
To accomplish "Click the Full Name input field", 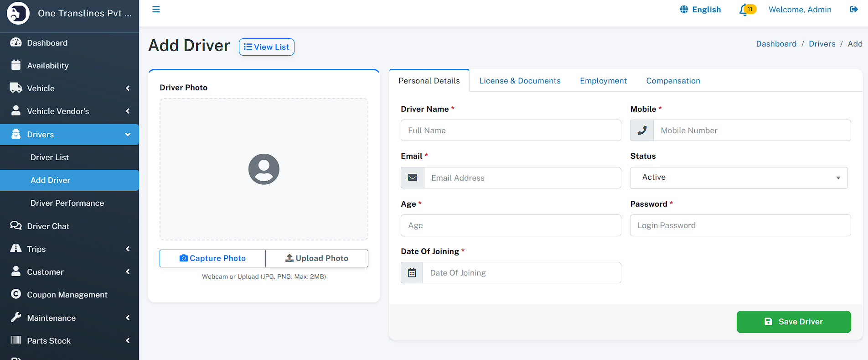I will [x=511, y=130].
